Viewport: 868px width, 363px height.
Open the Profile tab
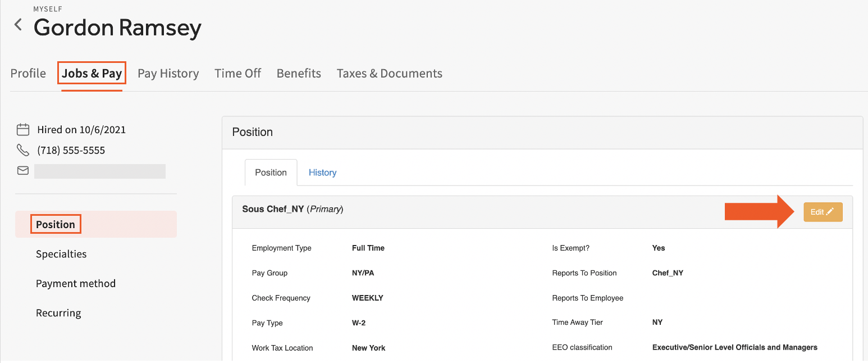click(x=28, y=74)
